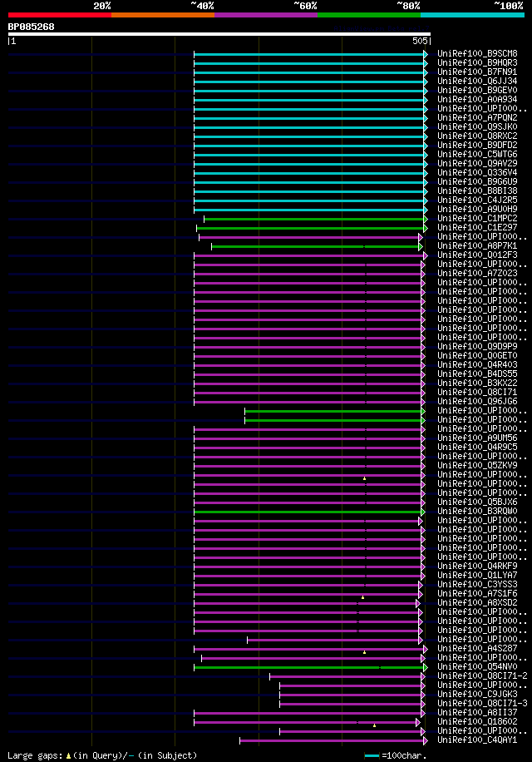The width and height of the screenshot is (532, 762).
Task: Click hit label UniRef100_Q5BJX6
Action: tap(477, 502)
